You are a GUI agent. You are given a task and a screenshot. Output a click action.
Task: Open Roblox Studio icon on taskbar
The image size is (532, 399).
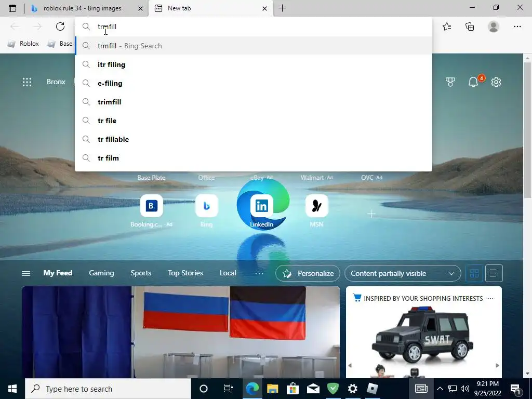373,389
